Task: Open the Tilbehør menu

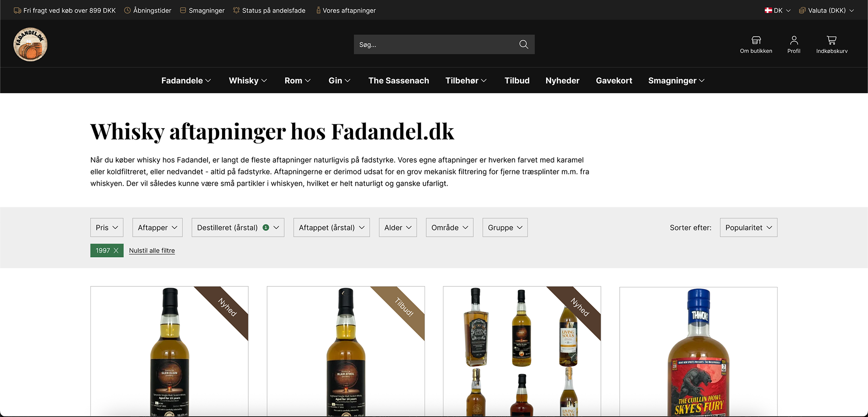Action: [x=466, y=80]
